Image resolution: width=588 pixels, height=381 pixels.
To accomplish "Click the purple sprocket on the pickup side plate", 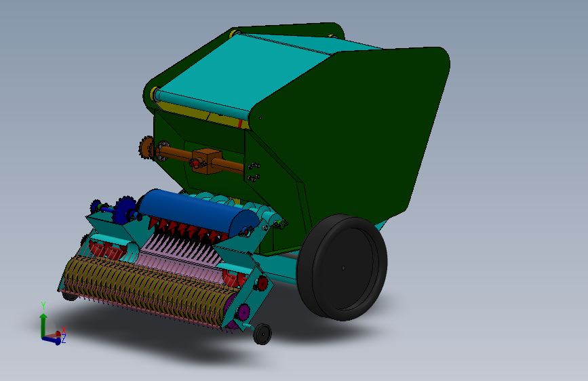I will point(243,312).
